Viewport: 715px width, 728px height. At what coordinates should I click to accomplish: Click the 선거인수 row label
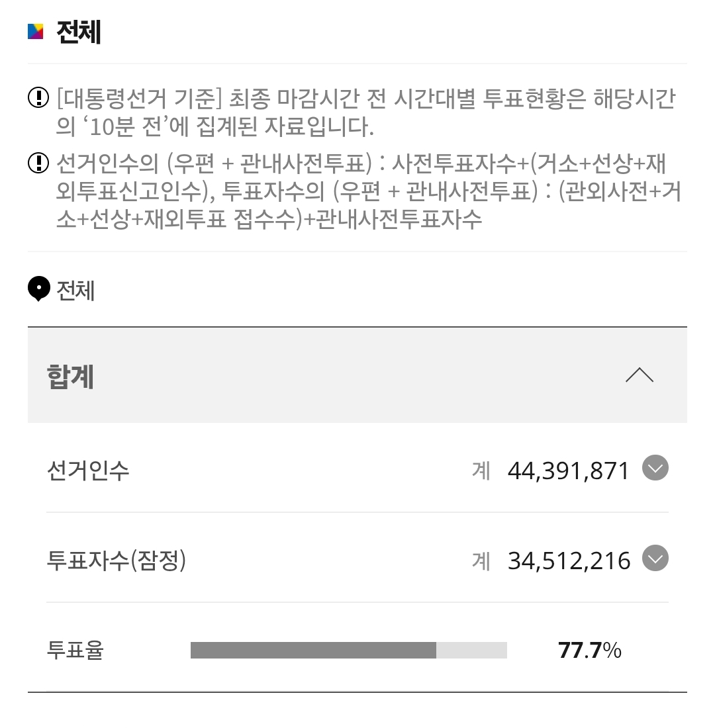click(87, 470)
